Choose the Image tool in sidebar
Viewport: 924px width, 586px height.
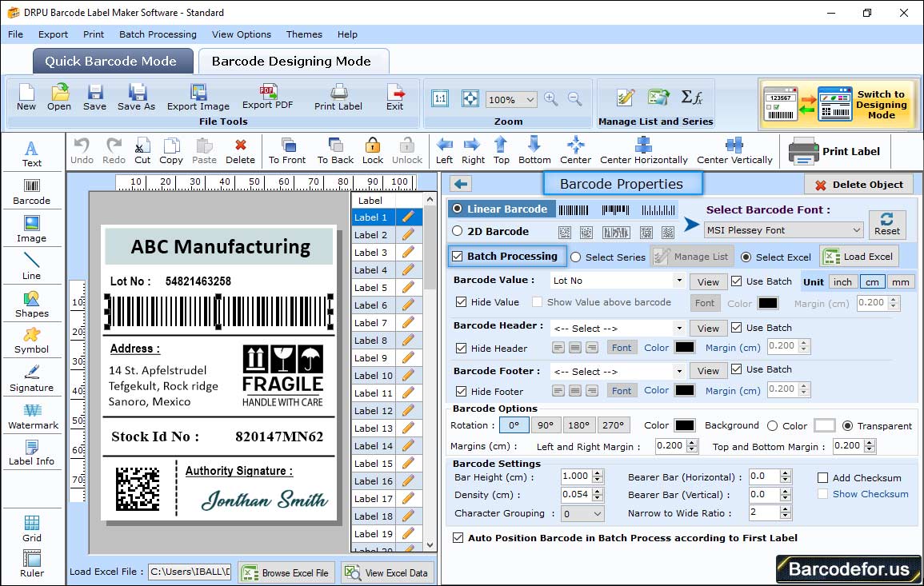(32, 229)
